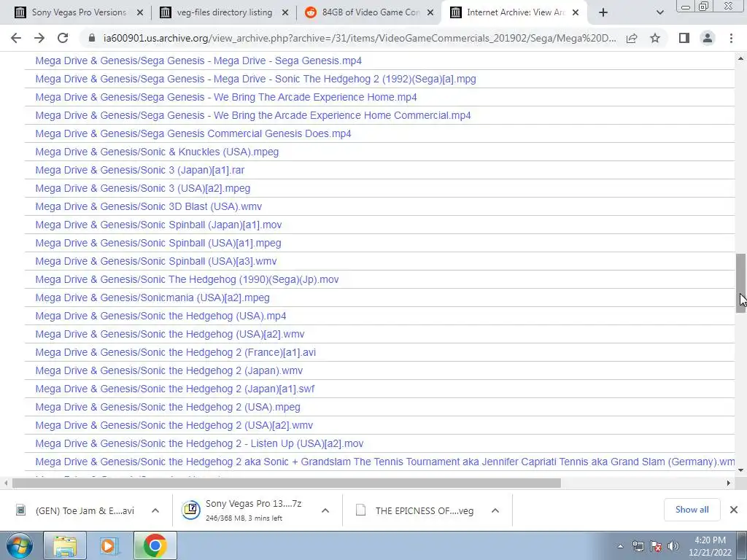Share this page via the share icon
The width and height of the screenshot is (747, 560).
[632, 38]
